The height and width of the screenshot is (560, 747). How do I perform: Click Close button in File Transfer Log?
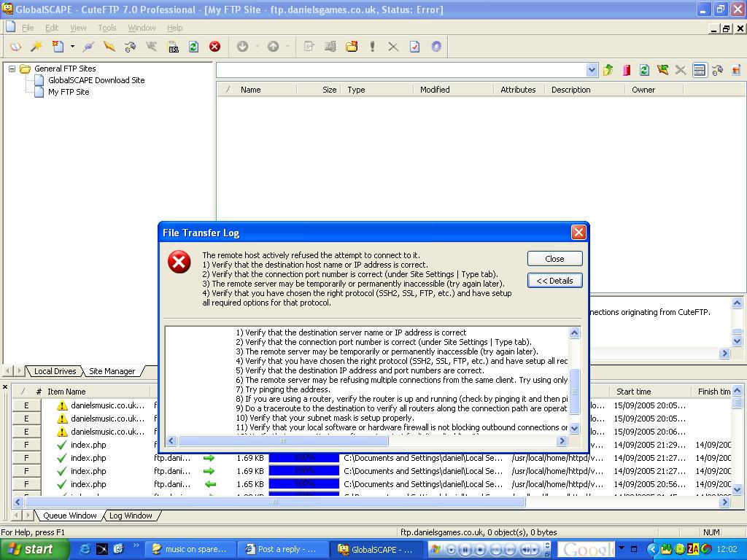pyautogui.click(x=554, y=259)
